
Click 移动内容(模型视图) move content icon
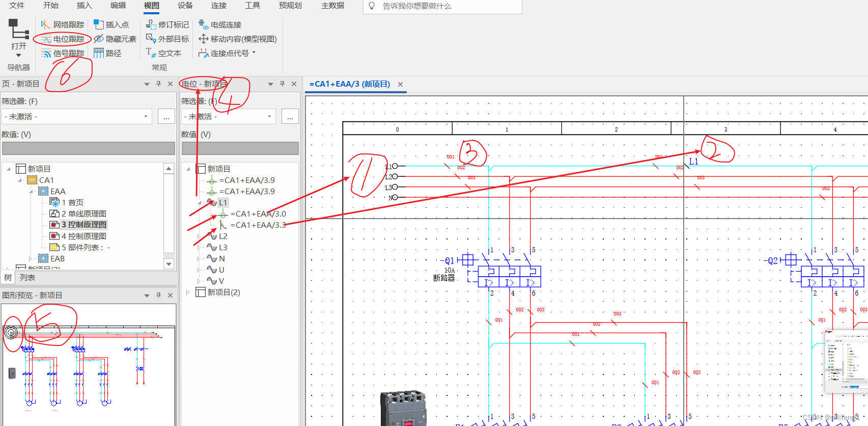coord(203,39)
